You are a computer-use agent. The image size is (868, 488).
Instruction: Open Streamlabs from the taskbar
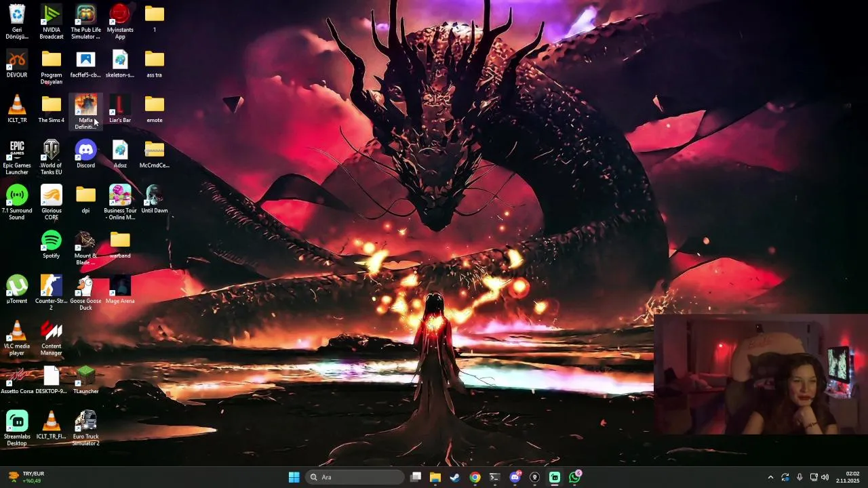555,477
